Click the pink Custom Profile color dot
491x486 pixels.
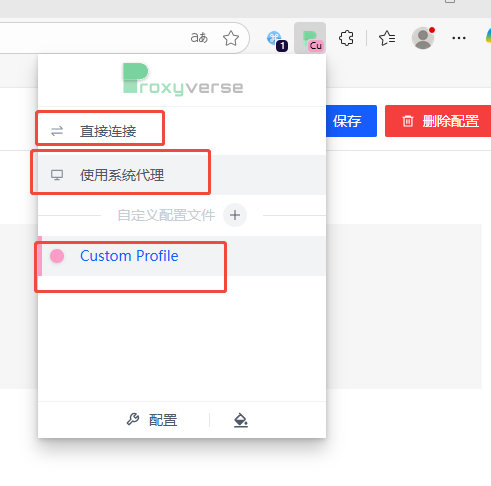[57, 256]
